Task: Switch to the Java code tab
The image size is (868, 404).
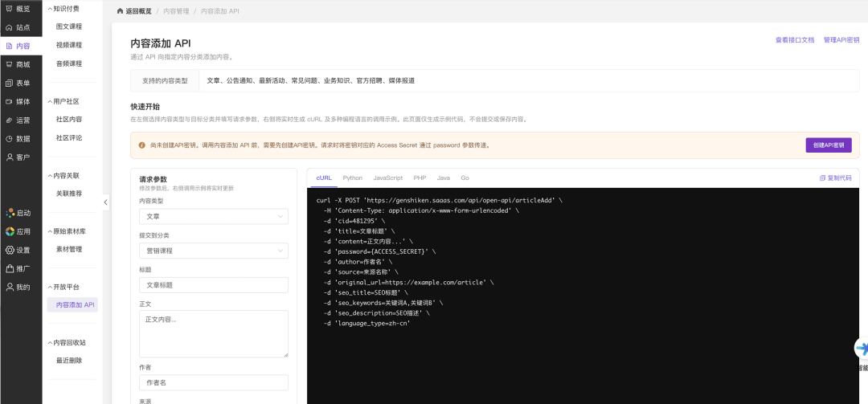Action: point(444,178)
